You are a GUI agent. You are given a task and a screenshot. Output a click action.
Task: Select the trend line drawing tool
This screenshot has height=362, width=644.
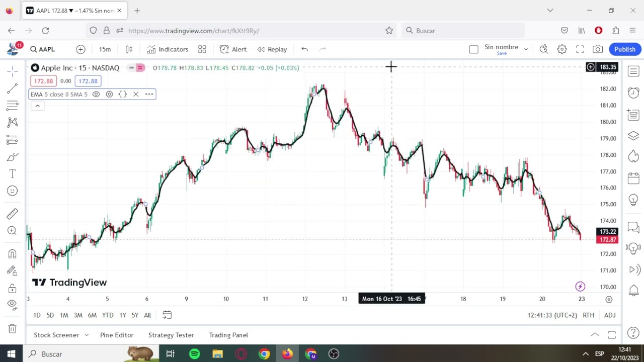(13, 89)
